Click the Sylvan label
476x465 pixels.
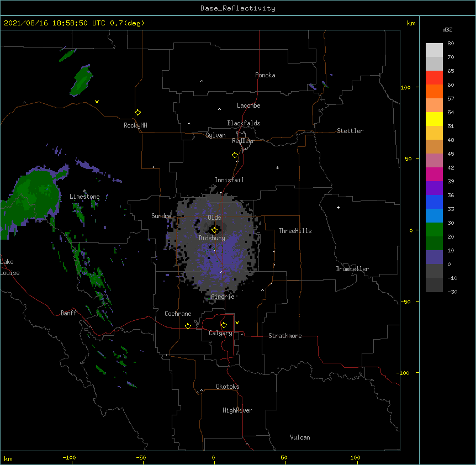(215, 135)
